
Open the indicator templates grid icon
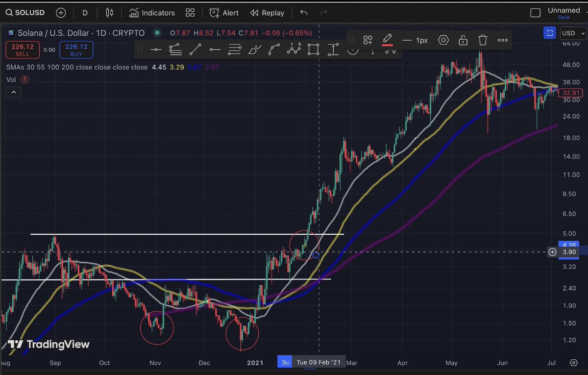190,13
